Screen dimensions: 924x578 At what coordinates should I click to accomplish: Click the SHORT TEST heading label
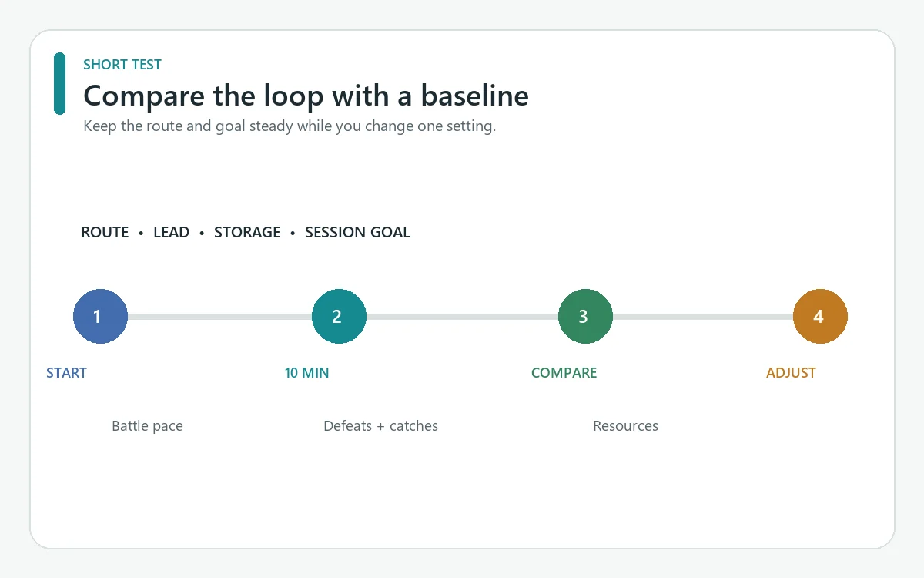click(x=122, y=65)
